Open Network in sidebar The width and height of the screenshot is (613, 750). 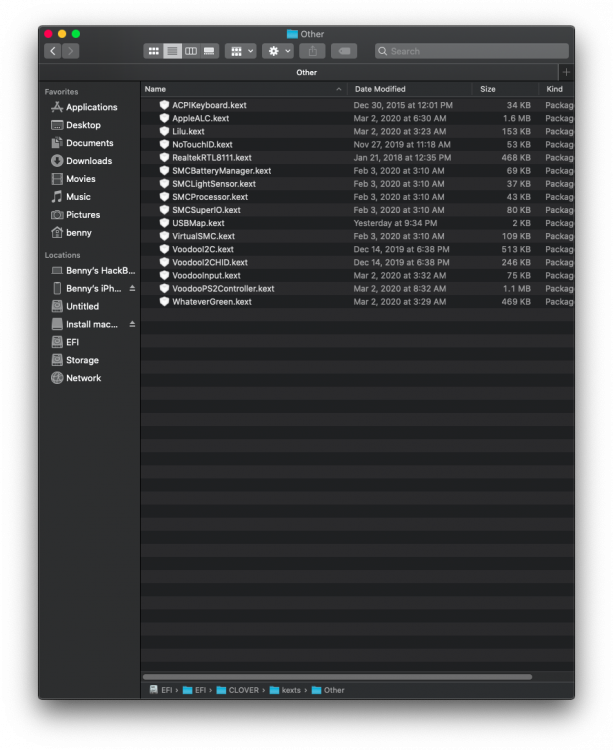tap(83, 378)
